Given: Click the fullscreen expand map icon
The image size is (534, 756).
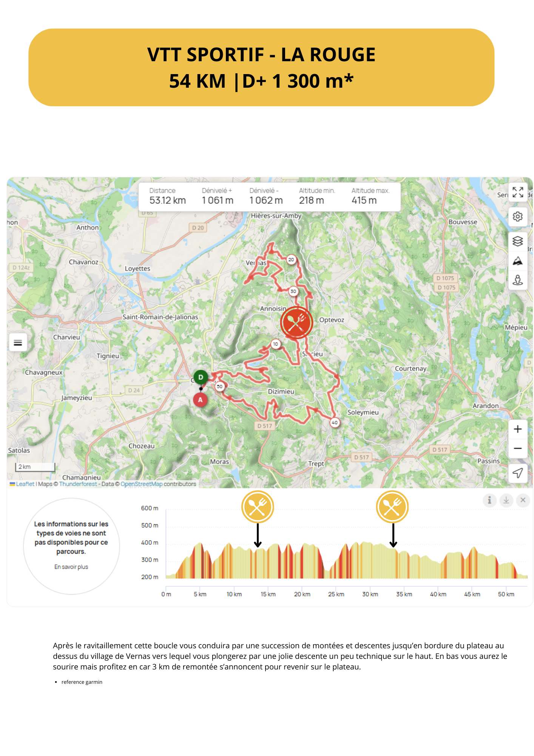Looking at the screenshot, I should coord(517,192).
